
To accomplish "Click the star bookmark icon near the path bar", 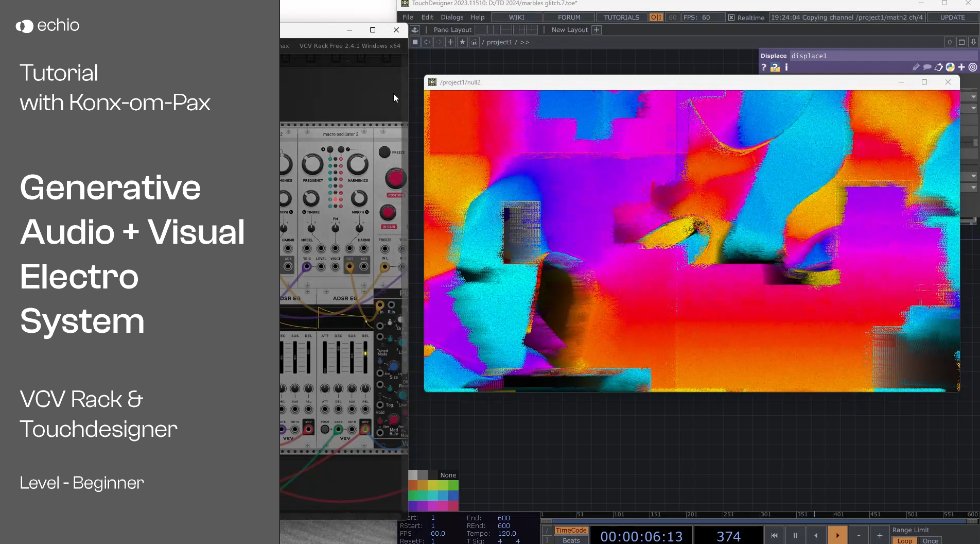I will tap(462, 42).
